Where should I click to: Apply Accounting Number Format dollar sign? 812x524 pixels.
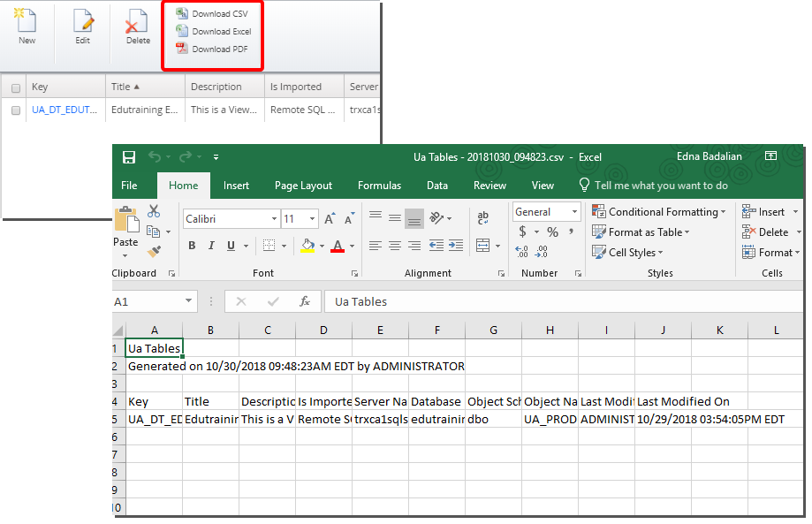522,232
